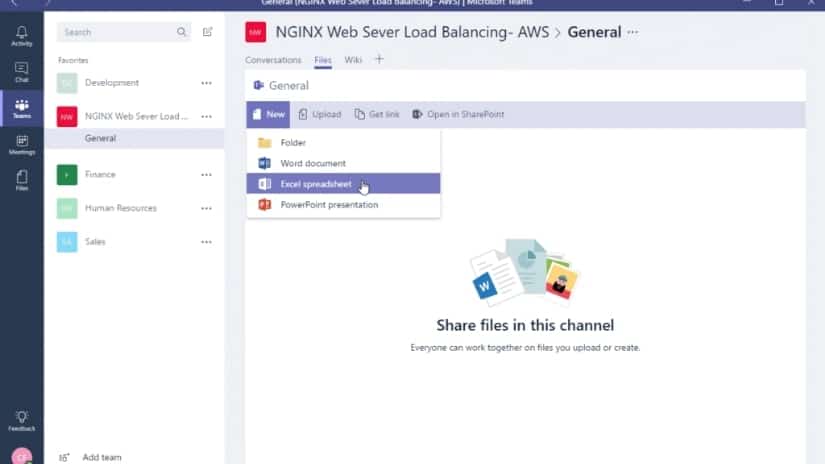Select the Sales team row

[135, 242]
